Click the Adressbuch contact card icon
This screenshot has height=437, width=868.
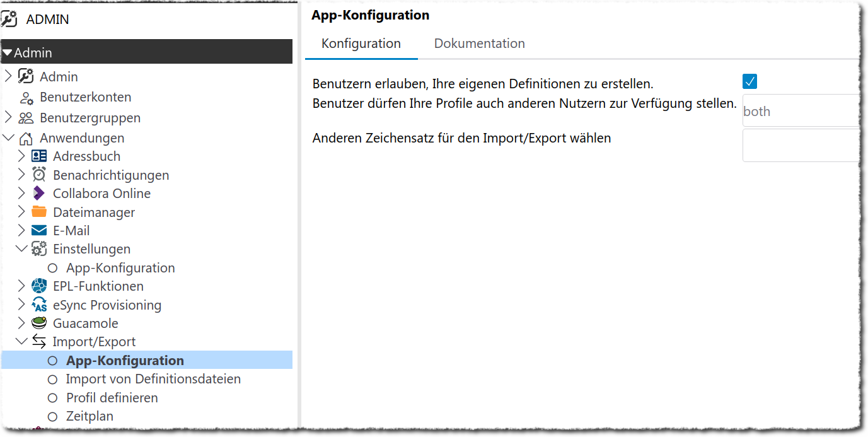click(x=39, y=156)
